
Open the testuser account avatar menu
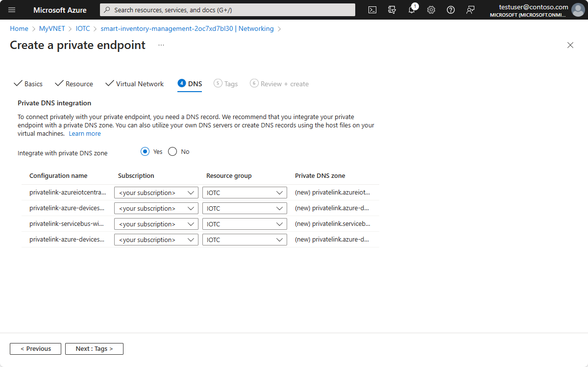click(x=578, y=9)
